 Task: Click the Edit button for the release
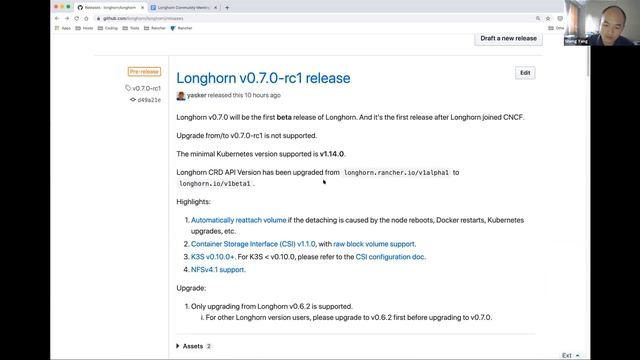[525, 73]
